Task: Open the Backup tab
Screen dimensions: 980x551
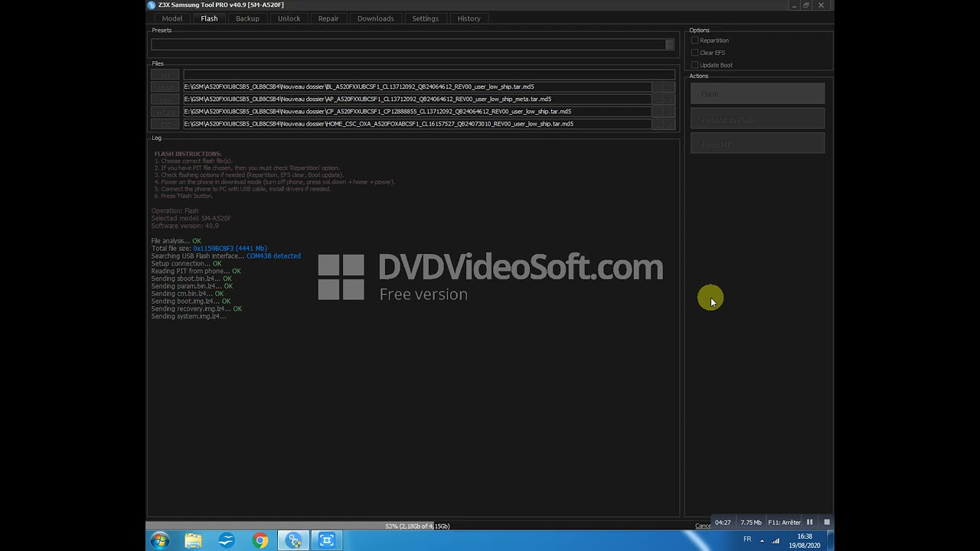Action: tap(247, 18)
